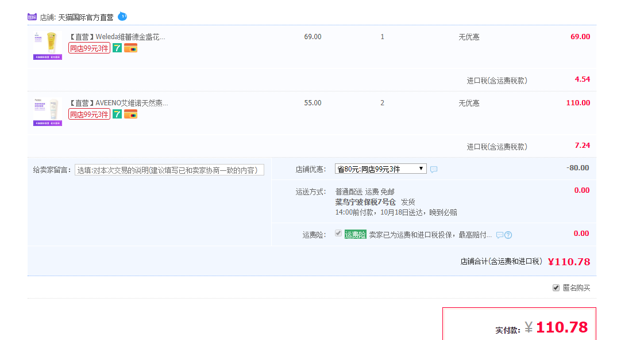Toggle the 匿名购买 anonymous purchase checkbox
The width and height of the screenshot is (644, 340).
[556, 288]
